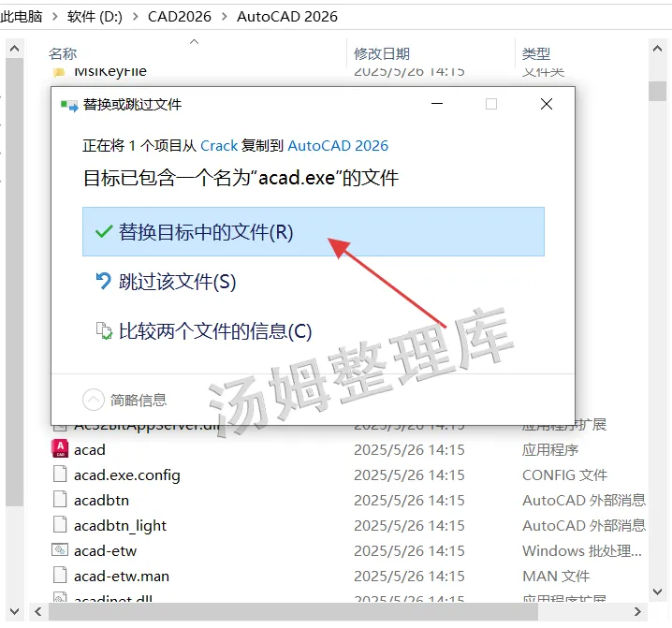
Task: Expand the 简略信息 details toggle
Action: (94, 400)
